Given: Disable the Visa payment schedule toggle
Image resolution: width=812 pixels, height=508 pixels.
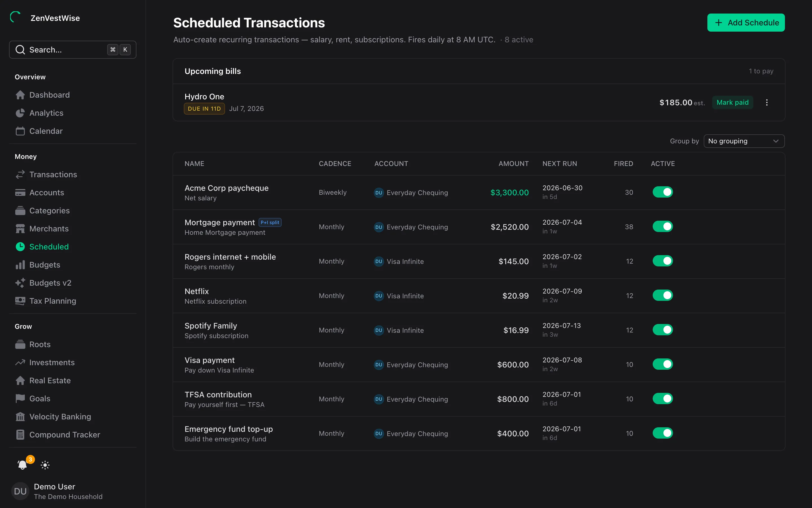Looking at the screenshot, I should 662,365.
